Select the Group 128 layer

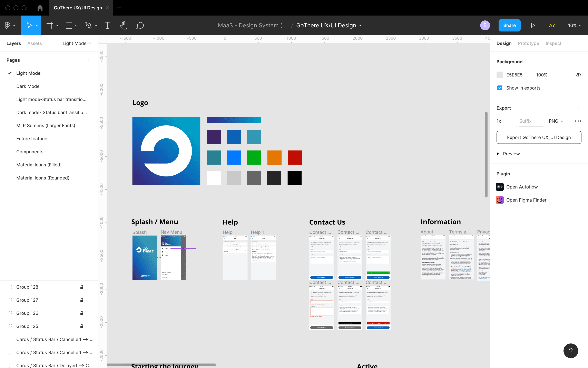coord(27,287)
